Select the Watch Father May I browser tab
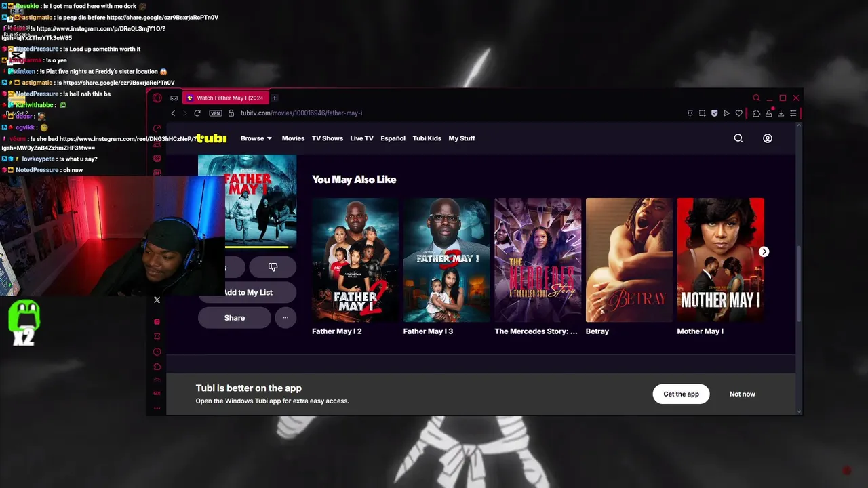868x488 pixels. [226, 98]
